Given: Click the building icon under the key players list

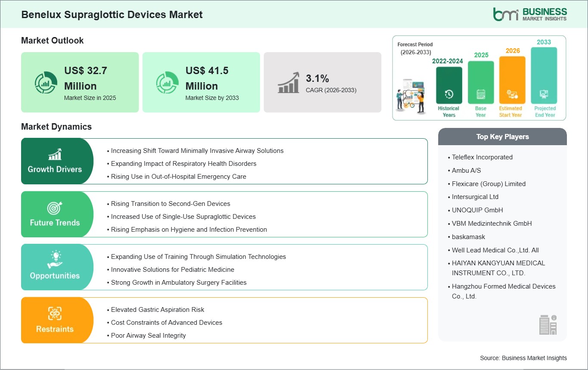Looking at the screenshot, I should [548, 324].
